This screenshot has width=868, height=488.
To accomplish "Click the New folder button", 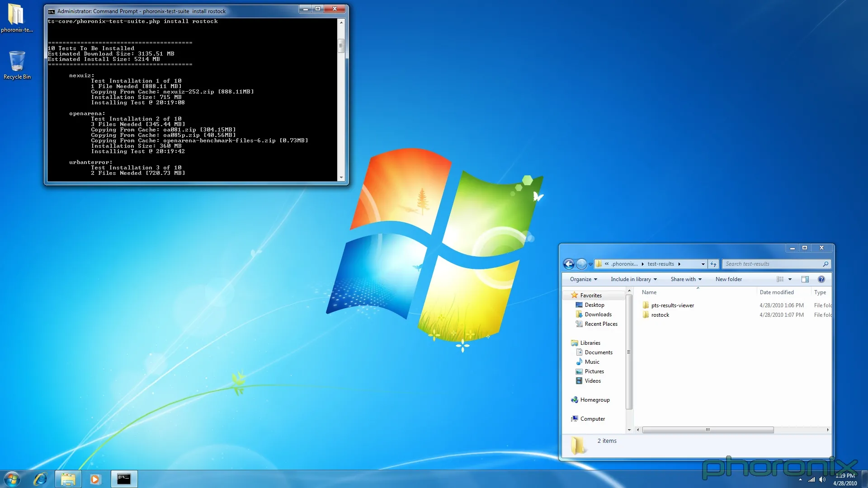I will coord(729,279).
